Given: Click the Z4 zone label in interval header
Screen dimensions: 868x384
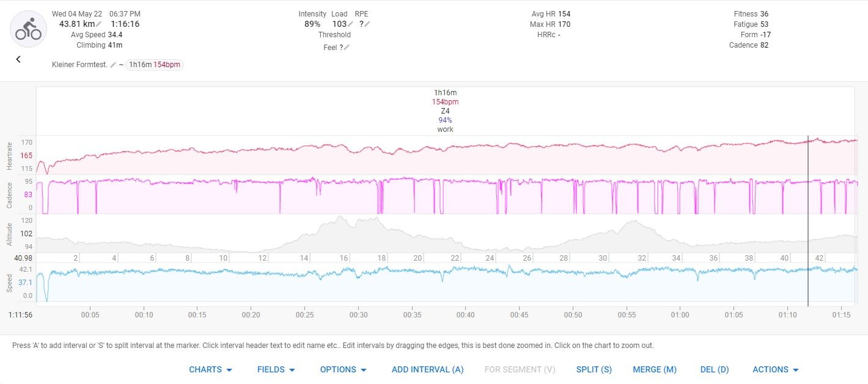Looking at the screenshot, I should click(445, 111).
